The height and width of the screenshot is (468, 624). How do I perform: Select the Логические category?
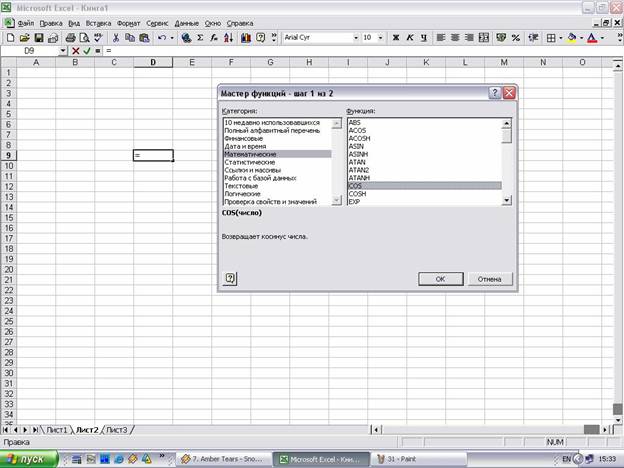[277, 194]
